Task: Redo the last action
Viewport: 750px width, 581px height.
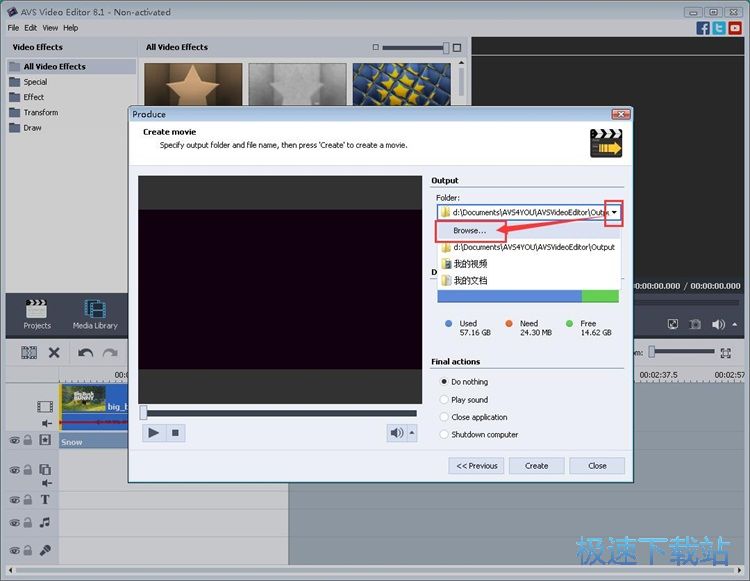Action: (110, 353)
